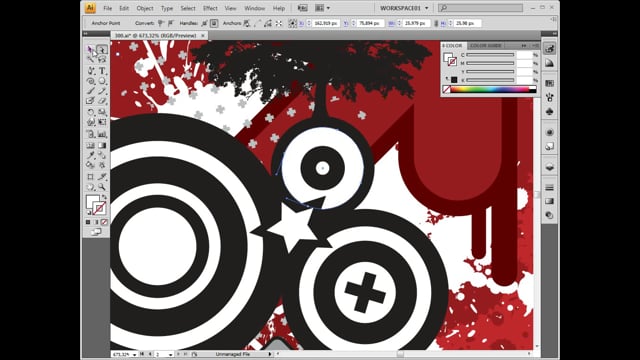Viewport: 640px width, 360px height.
Task: Choose the Warp tool
Action: 90,122
